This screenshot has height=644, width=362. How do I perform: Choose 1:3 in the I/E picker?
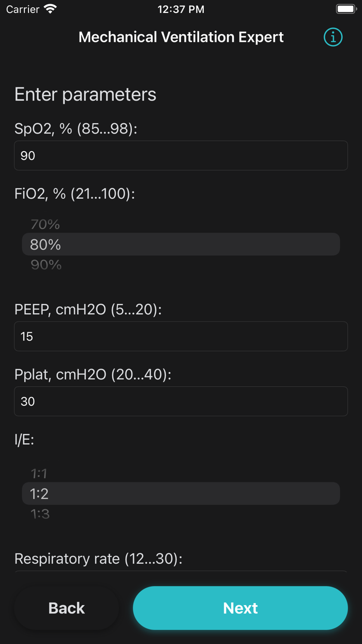click(x=40, y=514)
